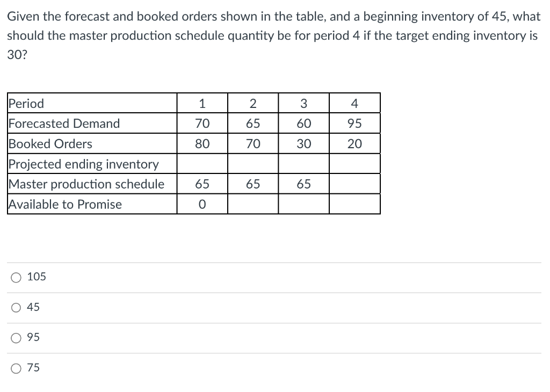
Task: Click the empty period 4 schedule cell
Action: click(354, 184)
